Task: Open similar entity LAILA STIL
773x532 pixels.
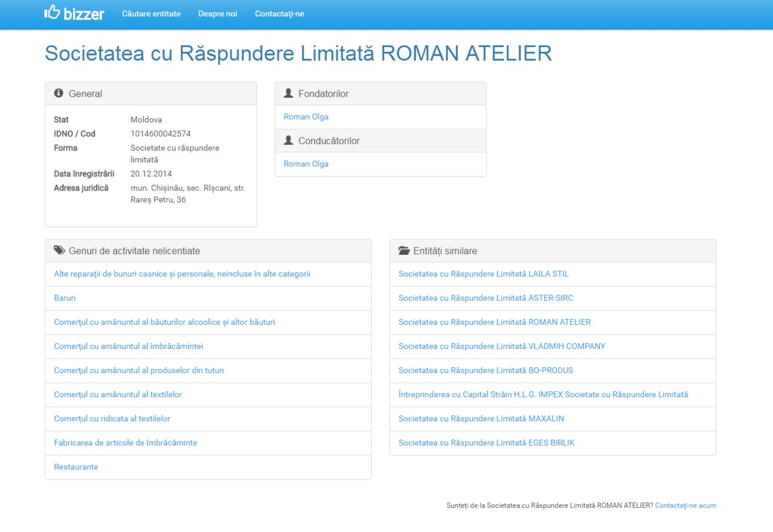Action: (x=484, y=274)
